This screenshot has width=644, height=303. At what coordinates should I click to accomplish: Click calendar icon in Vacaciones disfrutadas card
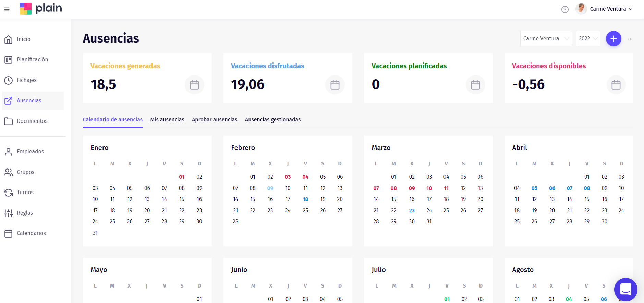(x=335, y=85)
